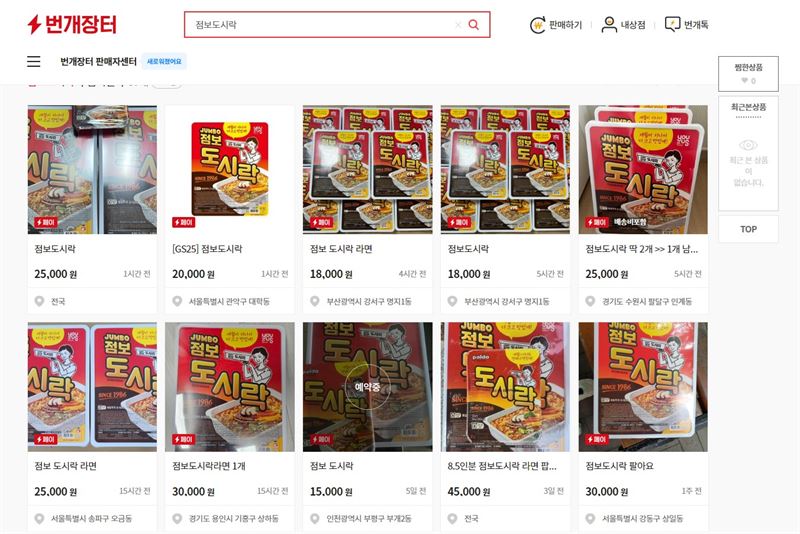This screenshot has width=800, height=534.
Task: Click inside the 점보도시락 search field
Action: pos(321,24)
